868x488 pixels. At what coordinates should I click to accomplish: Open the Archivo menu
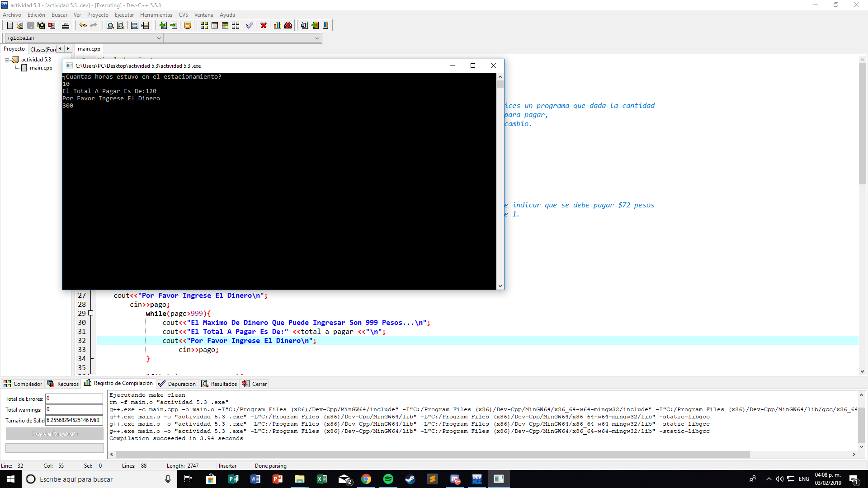click(x=12, y=15)
